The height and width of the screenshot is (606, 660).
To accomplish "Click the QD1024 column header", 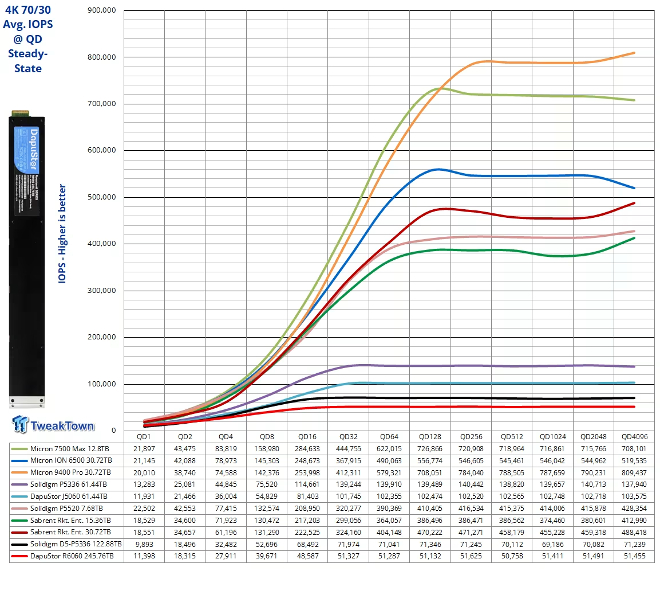I will (552, 437).
